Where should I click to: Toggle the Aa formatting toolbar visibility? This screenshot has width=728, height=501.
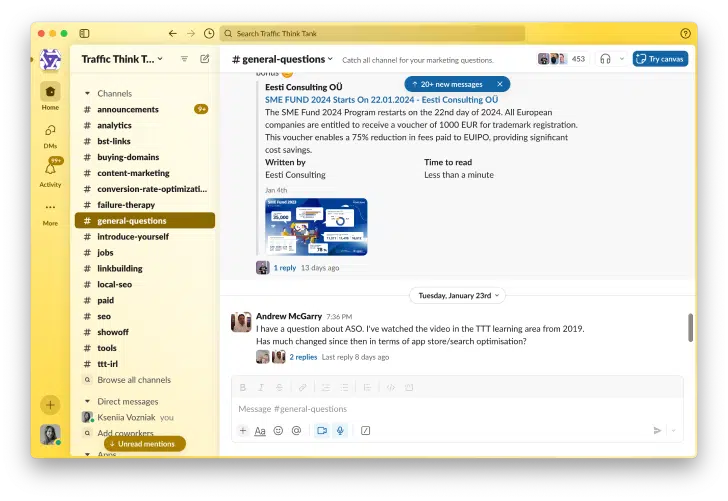pos(260,431)
